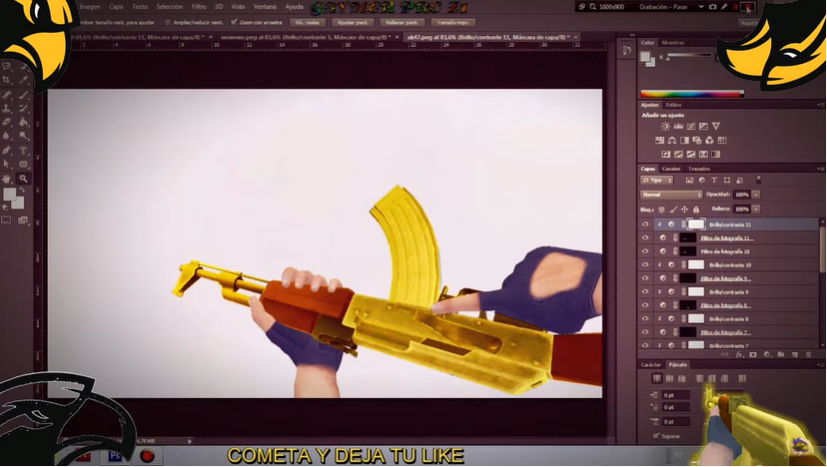
Task: Hide the Filtro de fotografía 11 layer
Action: click(645, 238)
